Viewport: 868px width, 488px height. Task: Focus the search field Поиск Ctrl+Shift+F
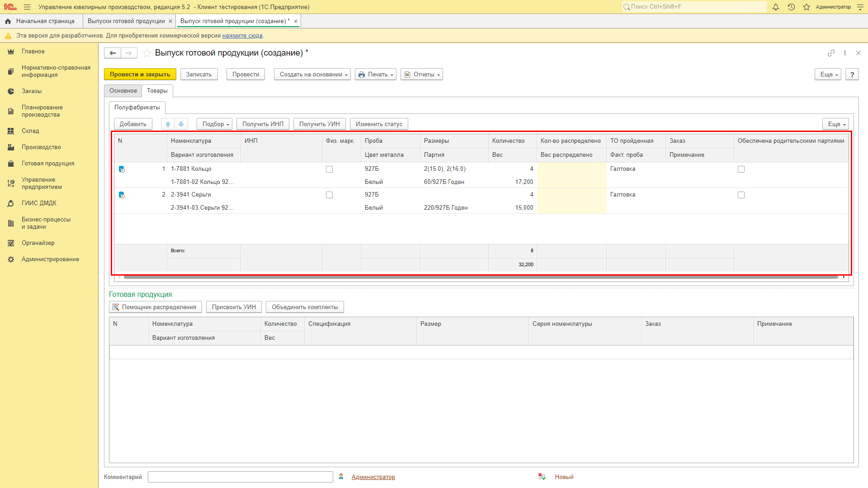pos(694,7)
